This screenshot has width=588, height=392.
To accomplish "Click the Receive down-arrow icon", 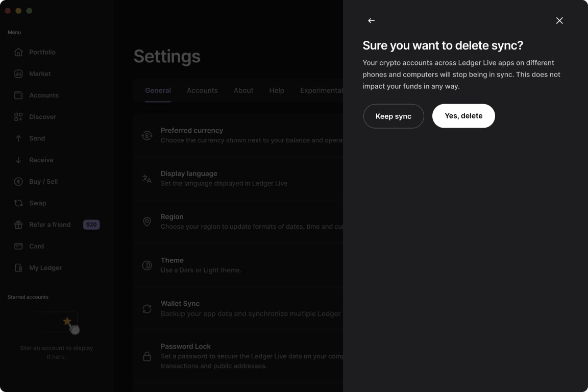I will [x=18, y=160].
